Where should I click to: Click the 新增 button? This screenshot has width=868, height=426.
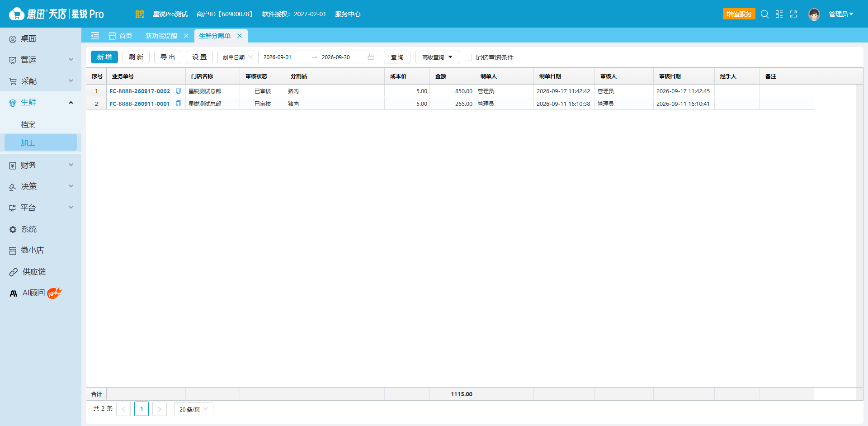[x=104, y=57]
